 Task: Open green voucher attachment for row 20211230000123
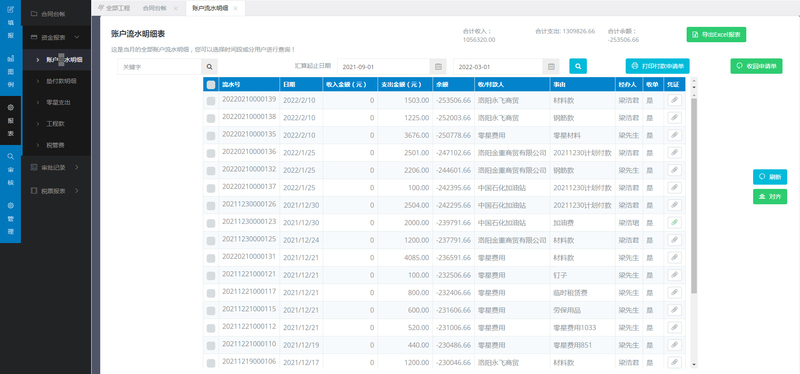(674, 222)
